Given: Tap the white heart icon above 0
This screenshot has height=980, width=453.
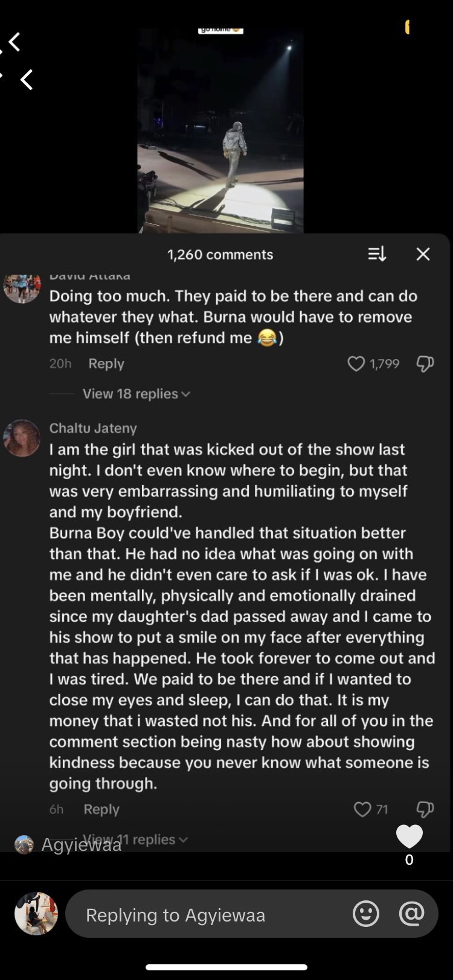Looking at the screenshot, I should [x=409, y=836].
